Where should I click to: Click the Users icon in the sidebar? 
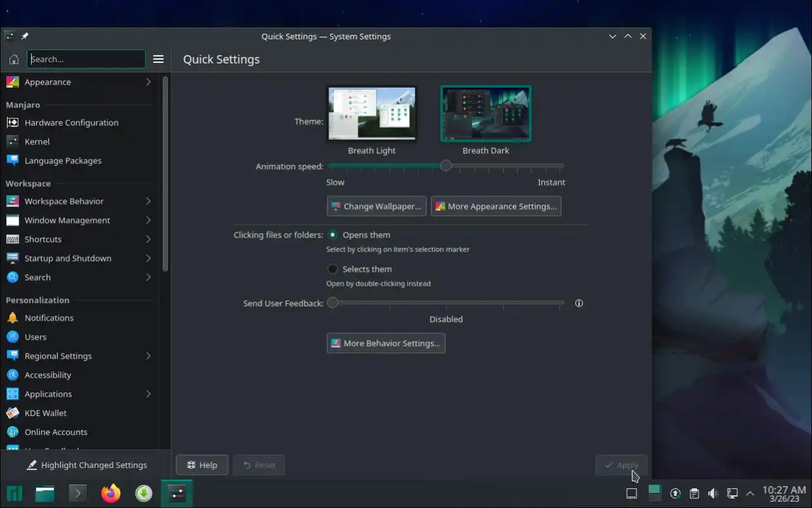tap(13, 337)
